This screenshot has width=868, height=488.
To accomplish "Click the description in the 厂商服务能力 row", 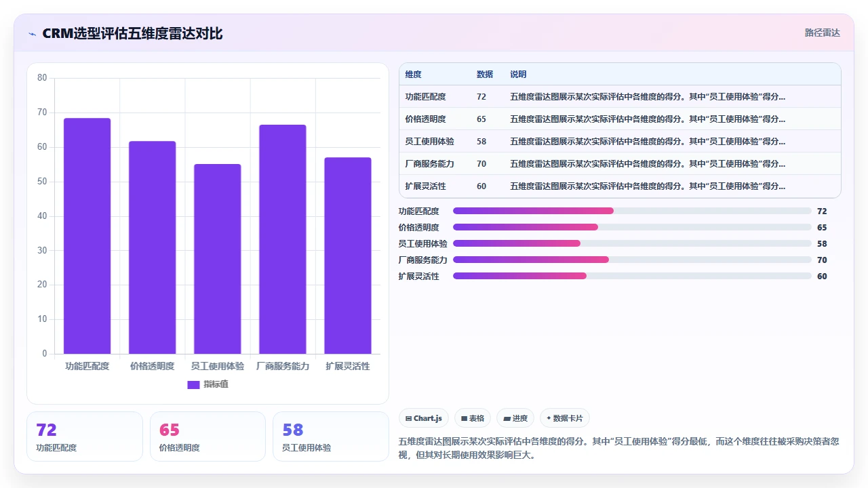I will click(x=648, y=164).
